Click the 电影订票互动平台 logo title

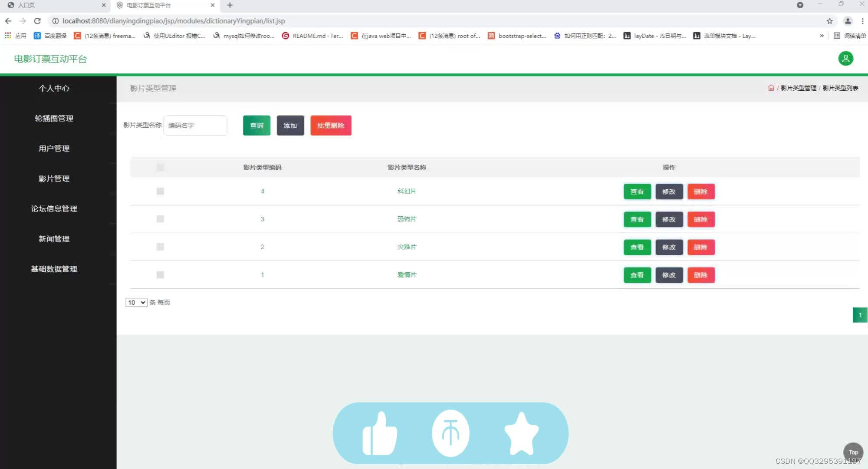click(50, 59)
